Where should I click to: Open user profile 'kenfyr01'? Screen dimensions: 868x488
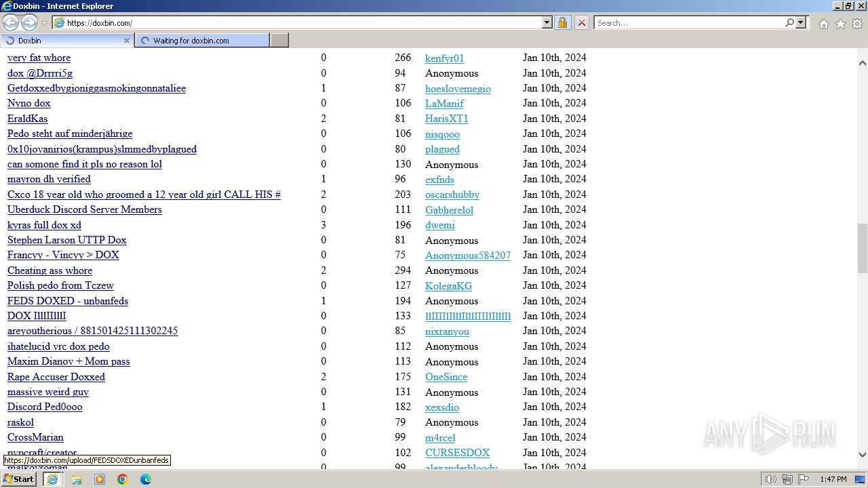point(445,58)
